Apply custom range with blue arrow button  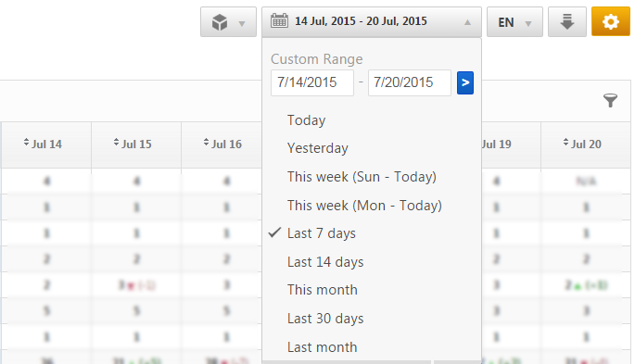pos(465,83)
